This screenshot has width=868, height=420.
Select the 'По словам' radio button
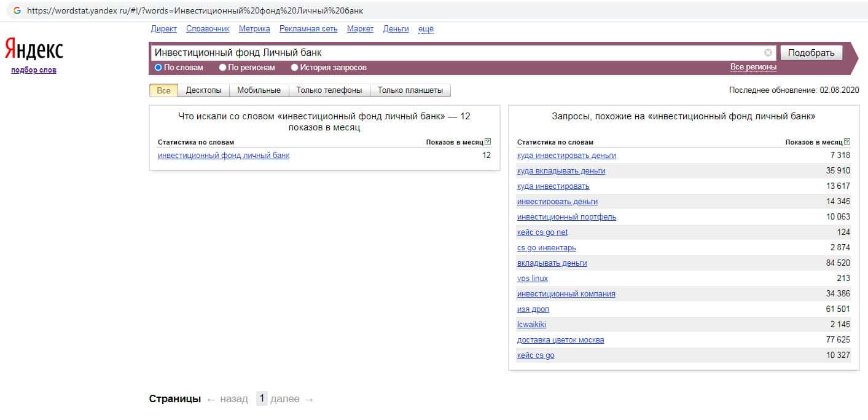[158, 68]
